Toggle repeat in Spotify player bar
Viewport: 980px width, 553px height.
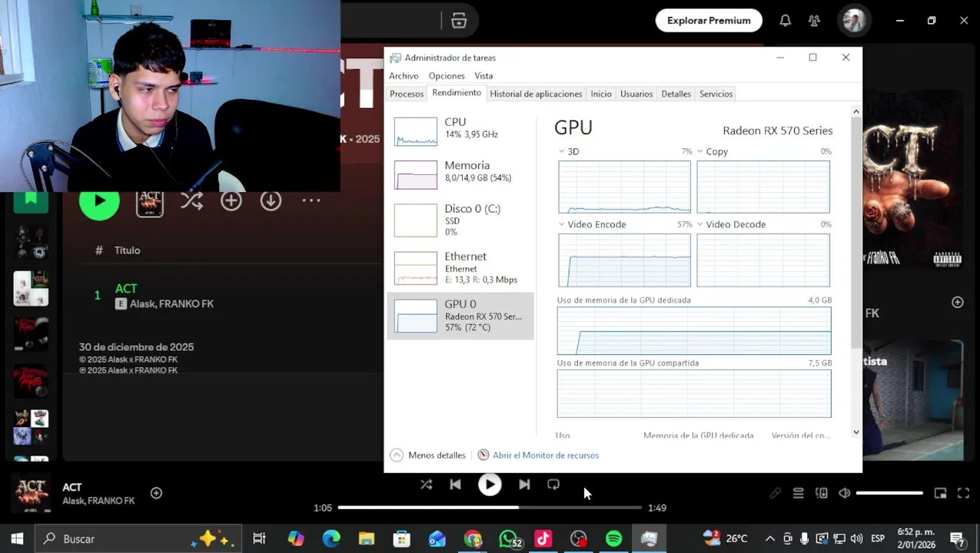pos(553,485)
